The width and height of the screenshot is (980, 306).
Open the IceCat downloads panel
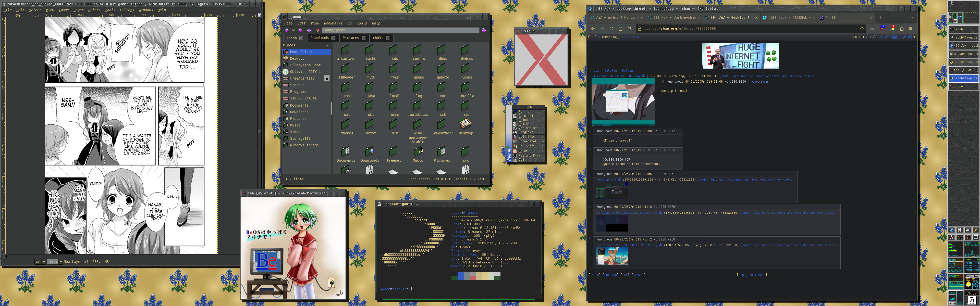pos(872,29)
